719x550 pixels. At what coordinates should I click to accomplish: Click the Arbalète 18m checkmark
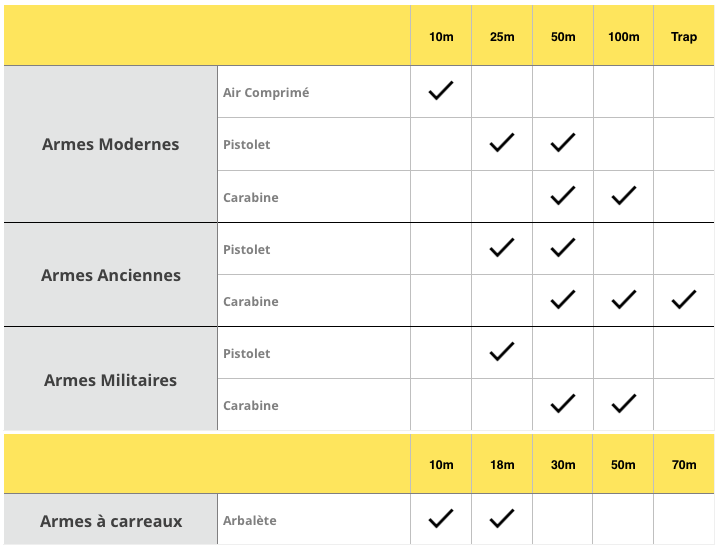(x=502, y=518)
